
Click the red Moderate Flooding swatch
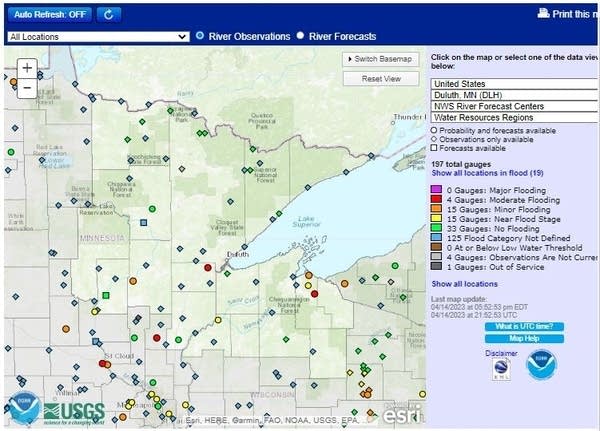point(436,199)
